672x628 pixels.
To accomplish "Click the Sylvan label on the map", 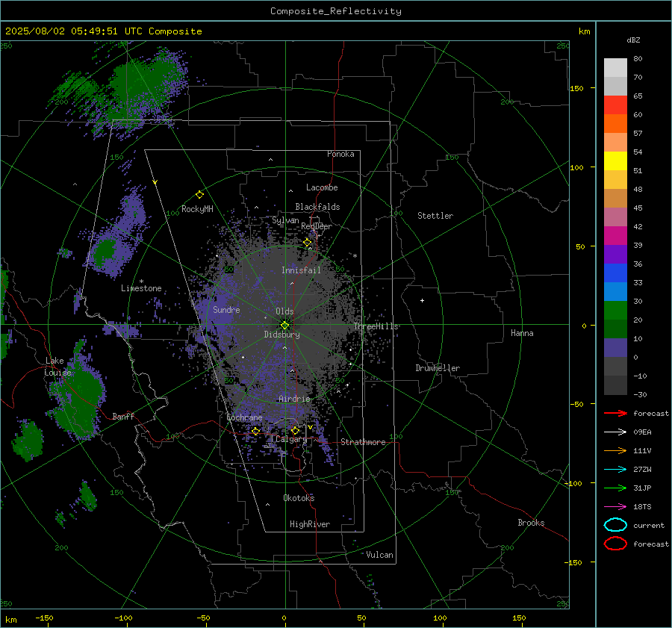I will 285,220.
